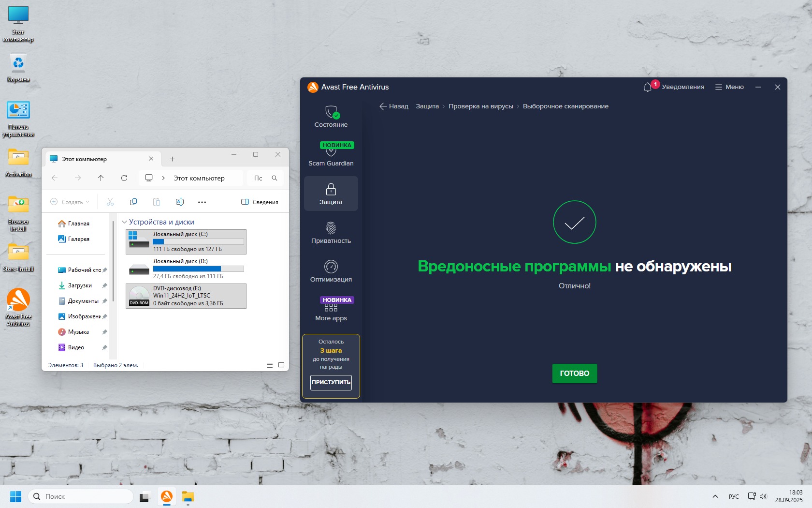Click Up arrow in File Explorer
This screenshot has height=508, width=812.
[101, 178]
